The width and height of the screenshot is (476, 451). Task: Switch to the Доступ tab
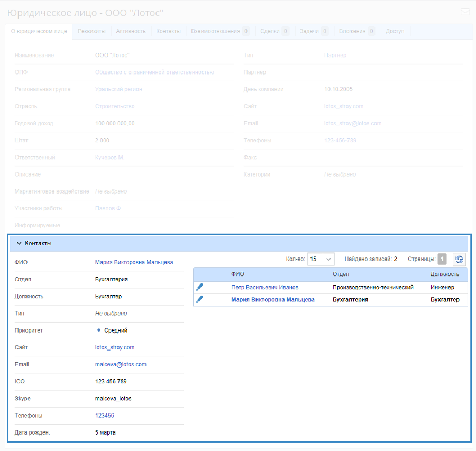(x=395, y=31)
